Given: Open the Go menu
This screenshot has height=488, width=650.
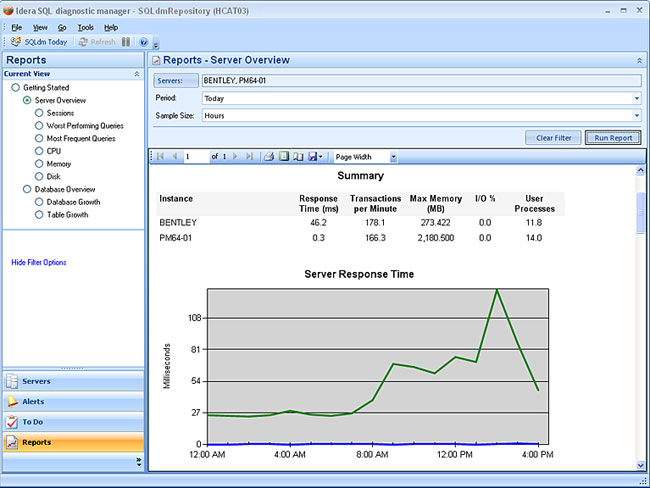Looking at the screenshot, I should pyautogui.click(x=62, y=28).
